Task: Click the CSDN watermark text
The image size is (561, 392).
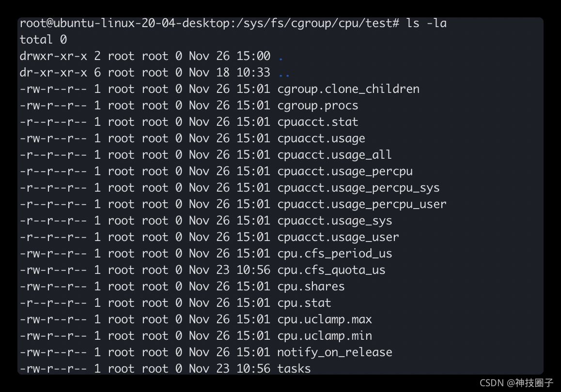Action: coord(516,383)
